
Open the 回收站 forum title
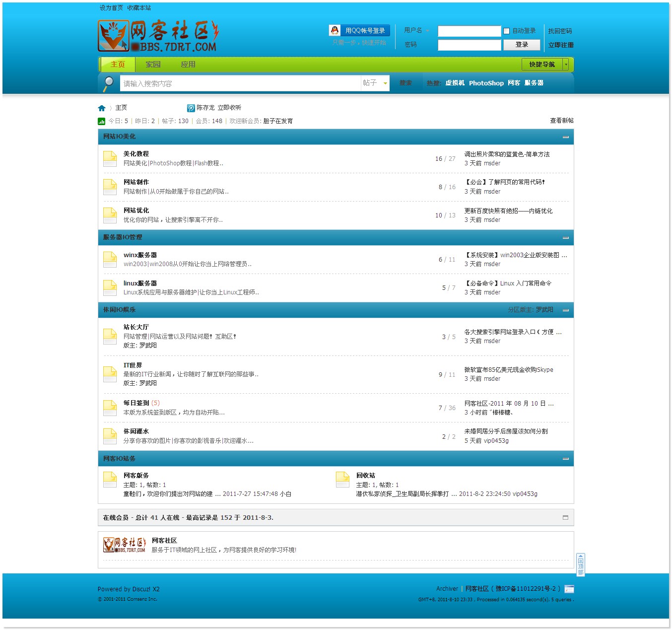click(366, 476)
